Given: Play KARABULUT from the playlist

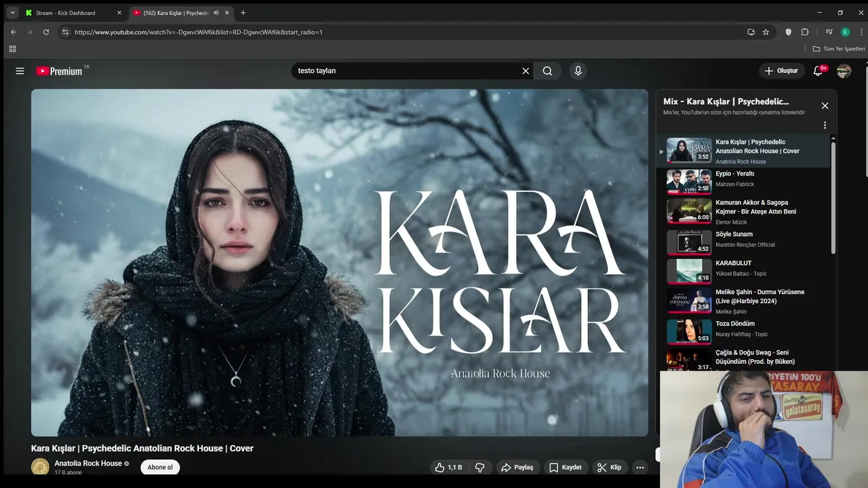Looking at the screenshot, I should point(744,270).
